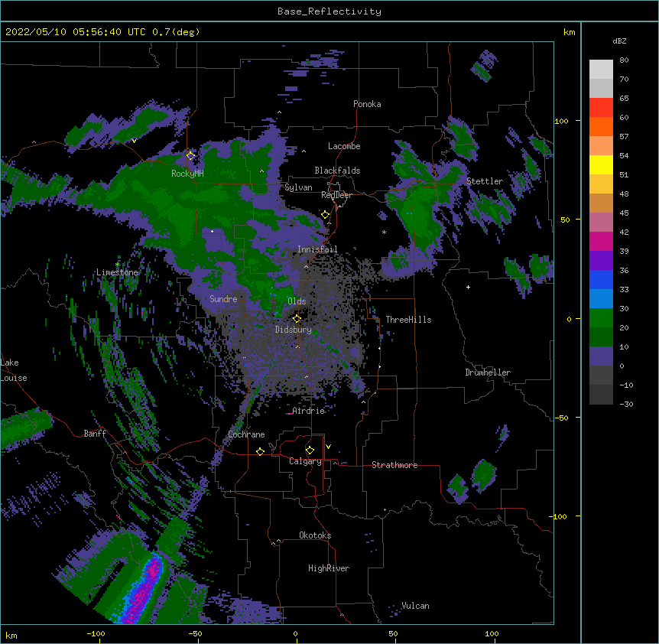Viewport: 659px width, 644px height.
Task: Click the HighRiver town label
Action: tap(329, 568)
